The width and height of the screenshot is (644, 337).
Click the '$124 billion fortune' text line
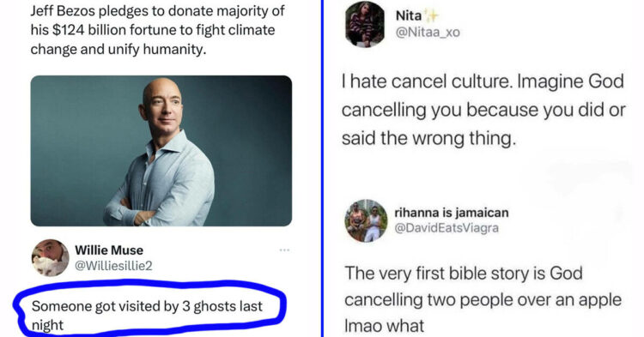pos(153,30)
